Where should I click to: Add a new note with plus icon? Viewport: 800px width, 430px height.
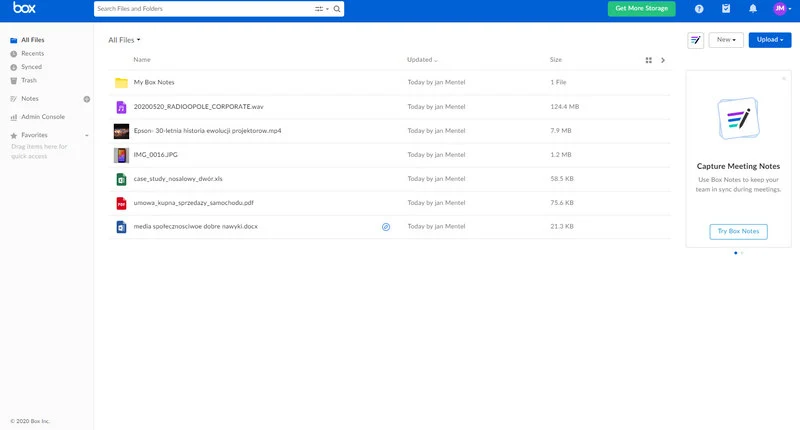point(86,99)
